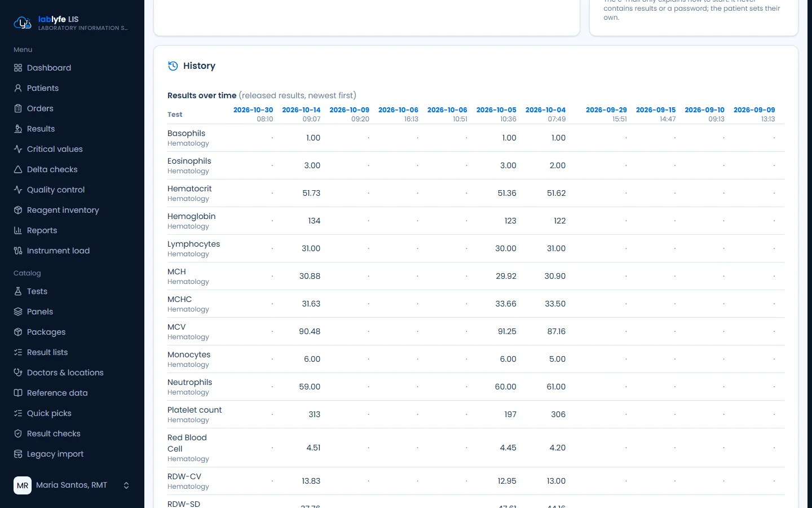The height and width of the screenshot is (508, 812).
Task: Click the MR user avatar
Action: coord(23,485)
